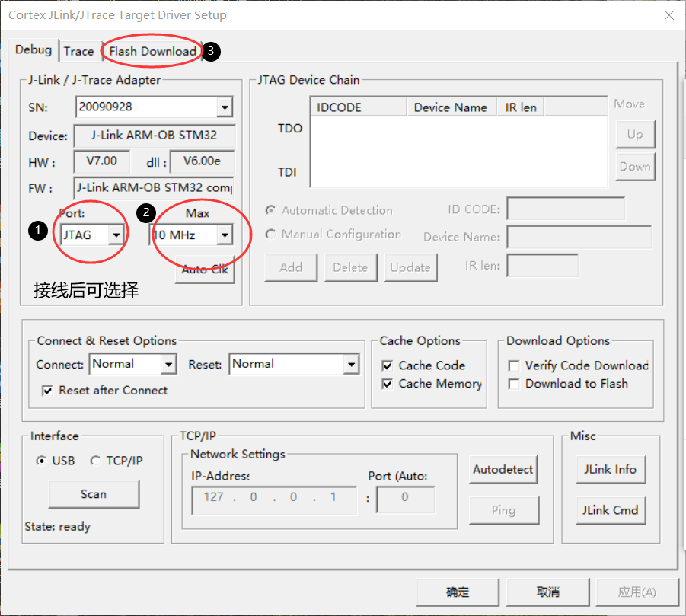Click the HW version V7.00 field
Screen dimensions: 686x616
(x=102, y=161)
